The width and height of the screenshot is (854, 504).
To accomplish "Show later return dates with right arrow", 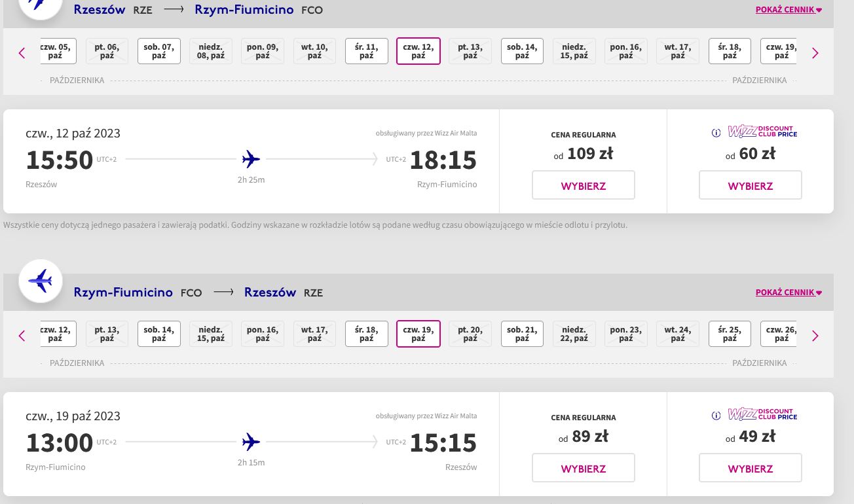I will tap(815, 336).
